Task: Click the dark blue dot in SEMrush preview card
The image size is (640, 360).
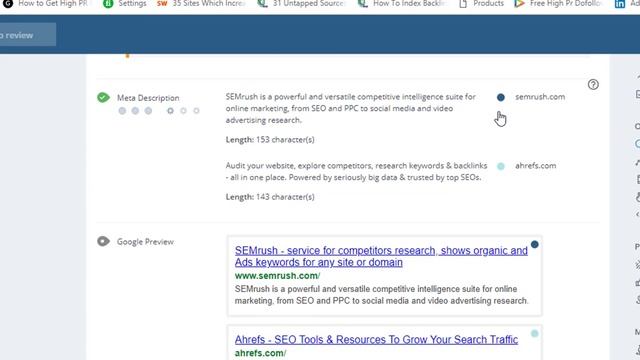Action: [x=534, y=244]
